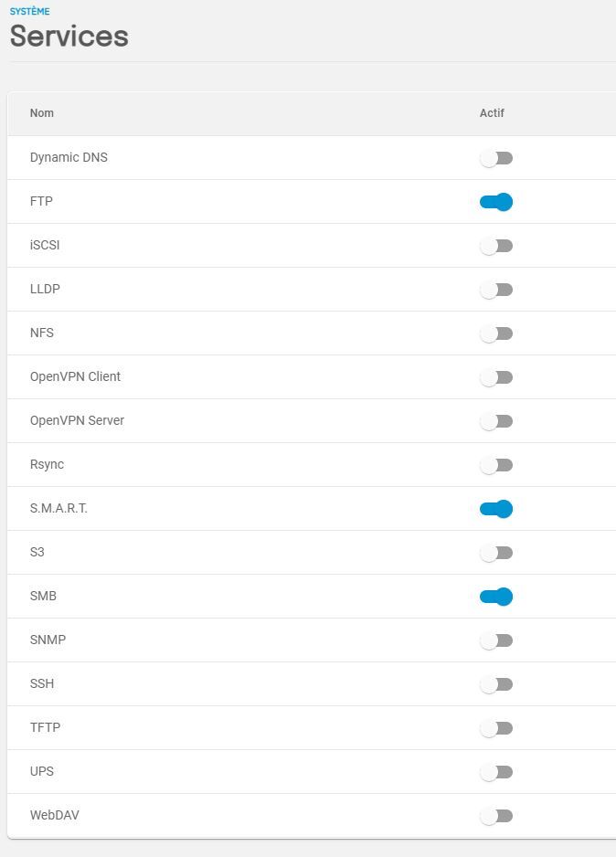The width and height of the screenshot is (616, 857).
Task: Enable the LLDP service switch
Action: coord(496,290)
